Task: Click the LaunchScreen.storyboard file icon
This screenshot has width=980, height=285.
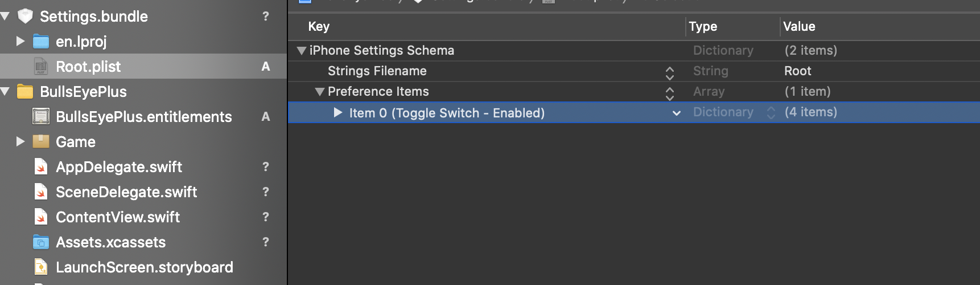Action: tap(41, 267)
